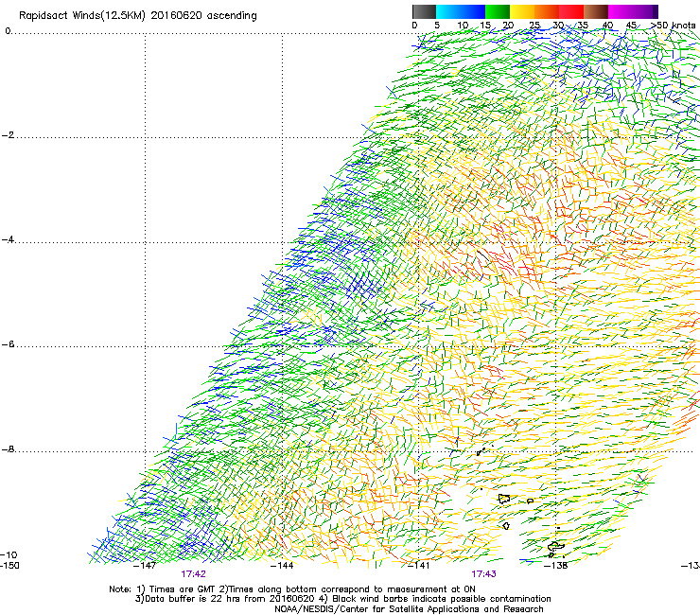Click the '10' legend tick label
The image size is (700, 615).
coord(463,25)
